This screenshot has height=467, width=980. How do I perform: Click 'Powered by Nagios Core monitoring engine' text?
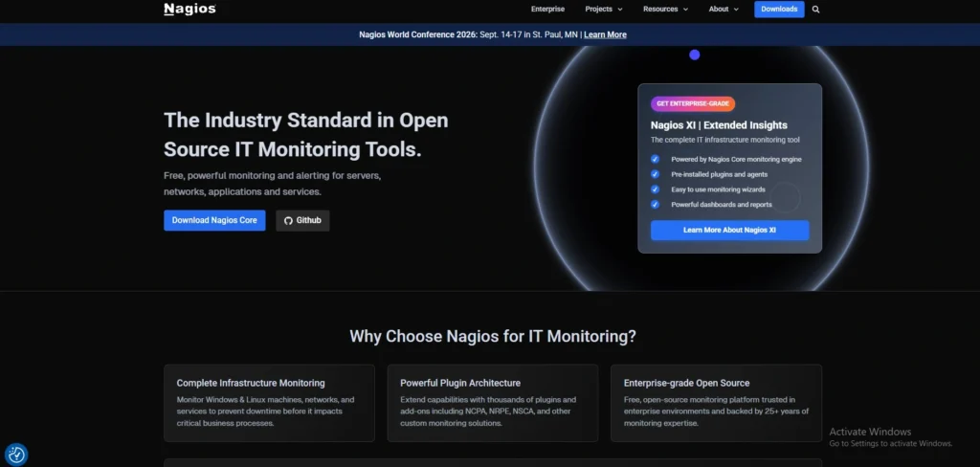tap(736, 160)
